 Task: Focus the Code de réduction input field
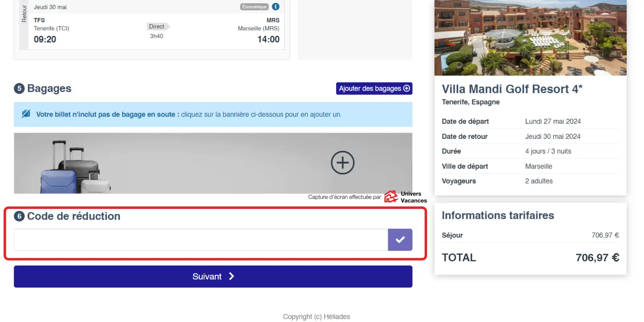coord(200,240)
